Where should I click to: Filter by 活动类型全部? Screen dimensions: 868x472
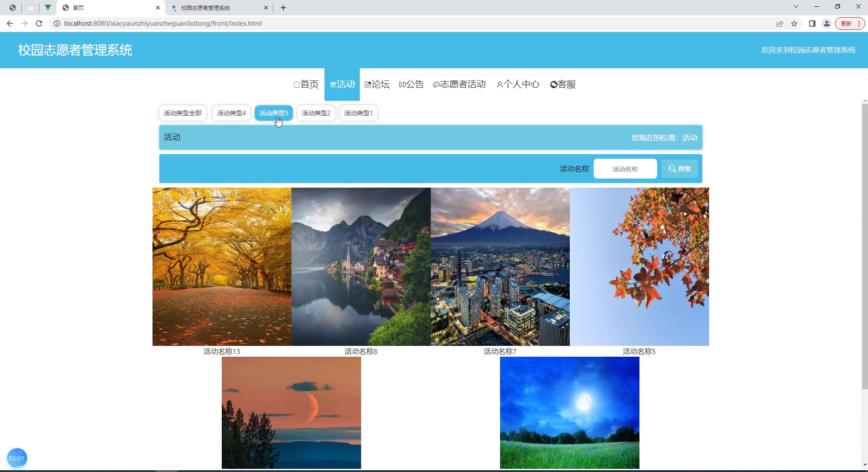[x=182, y=113]
